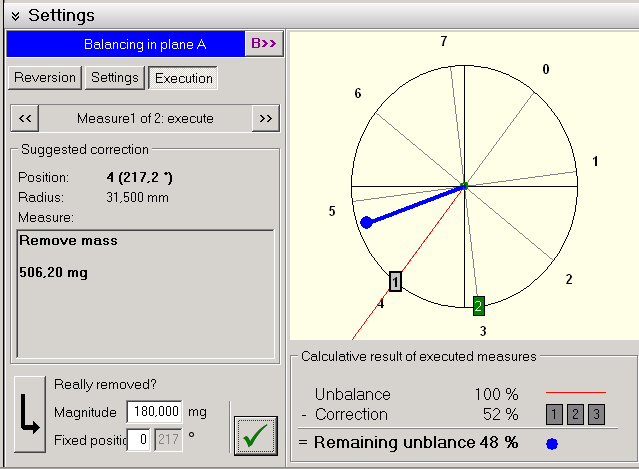639x469 pixels.
Task: Click the blue vector endpoint on diagram
Action: coord(367,222)
